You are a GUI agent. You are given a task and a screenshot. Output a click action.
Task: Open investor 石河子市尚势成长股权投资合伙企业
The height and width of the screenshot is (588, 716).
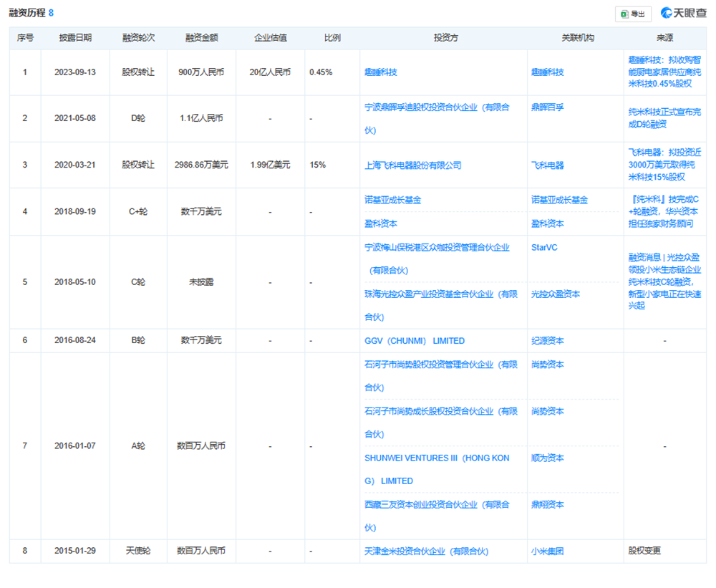click(x=440, y=423)
